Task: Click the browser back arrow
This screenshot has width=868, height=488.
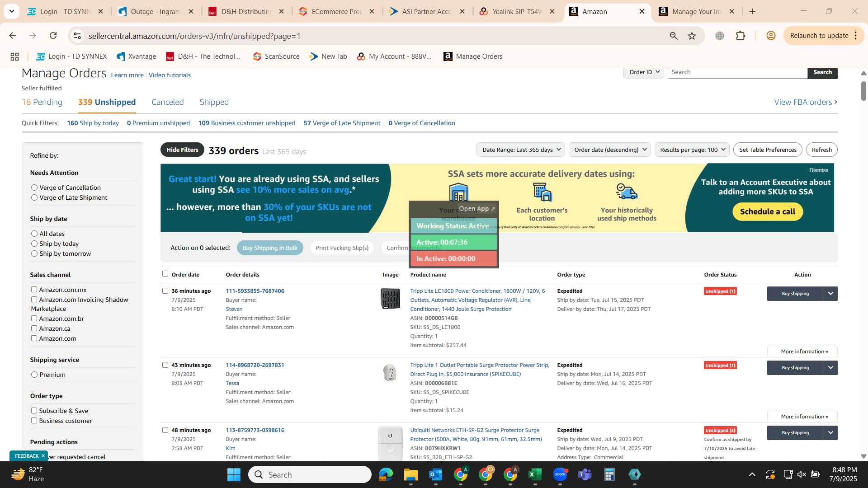Action: pos(12,36)
